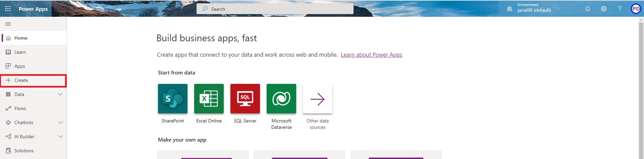Click the Flows connector icon

click(8, 108)
